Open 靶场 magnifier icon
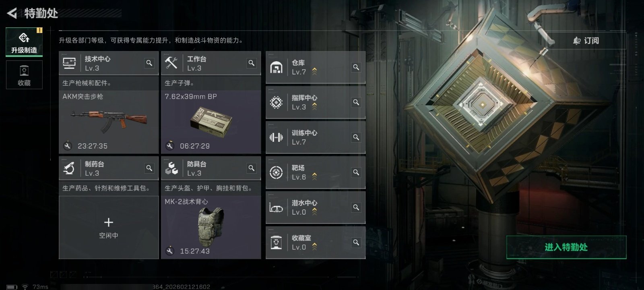This screenshot has width=644, height=290. click(356, 172)
